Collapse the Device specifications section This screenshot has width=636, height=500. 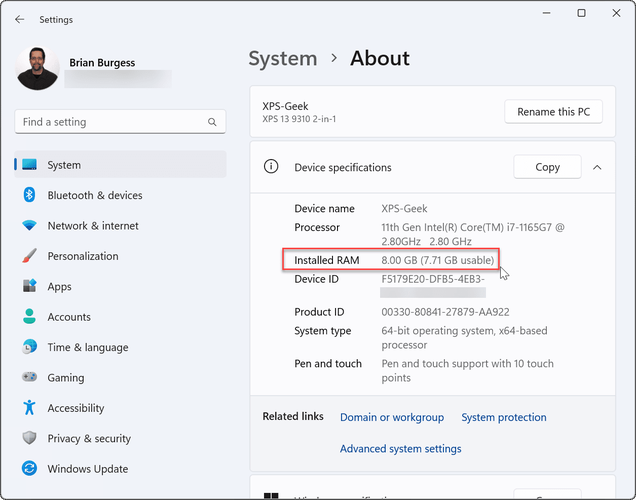click(597, 167)
